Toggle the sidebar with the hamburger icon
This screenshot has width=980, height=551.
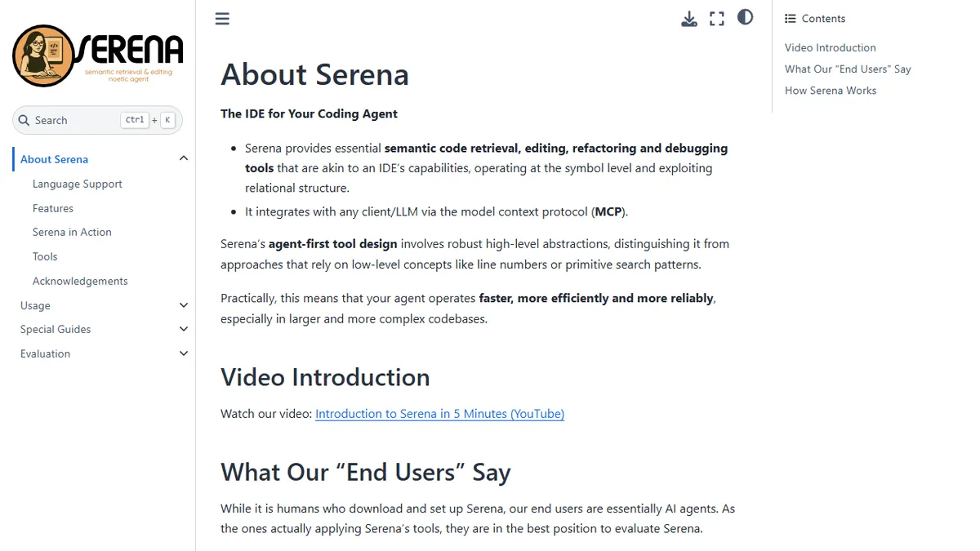click(x=222, y=19)
